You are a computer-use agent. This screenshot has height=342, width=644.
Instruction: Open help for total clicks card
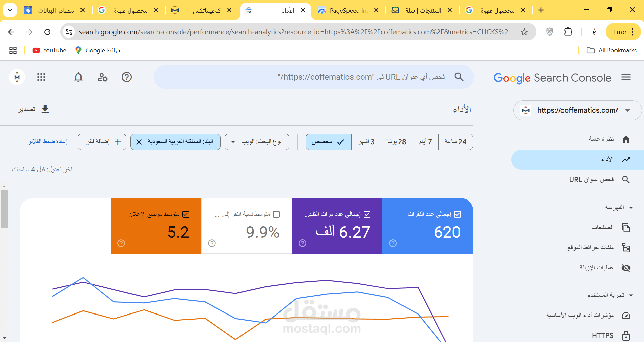pyautogui.click(x=393, y=243)
